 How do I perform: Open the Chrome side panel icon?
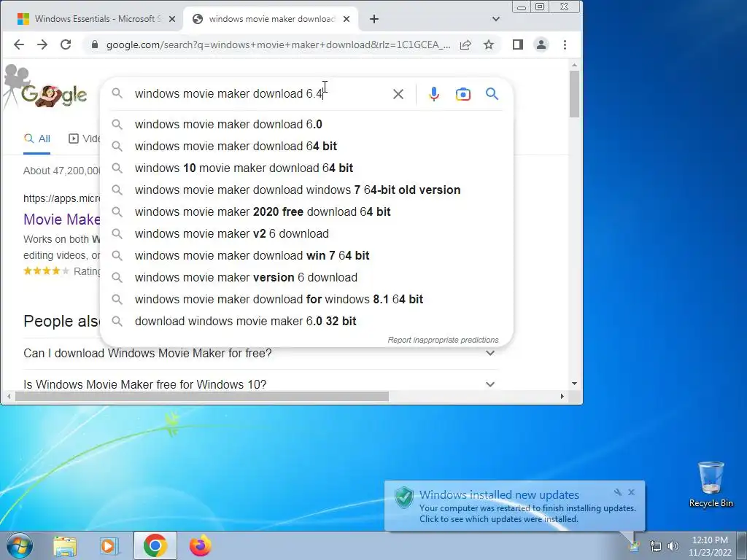[x=518, y=44]
